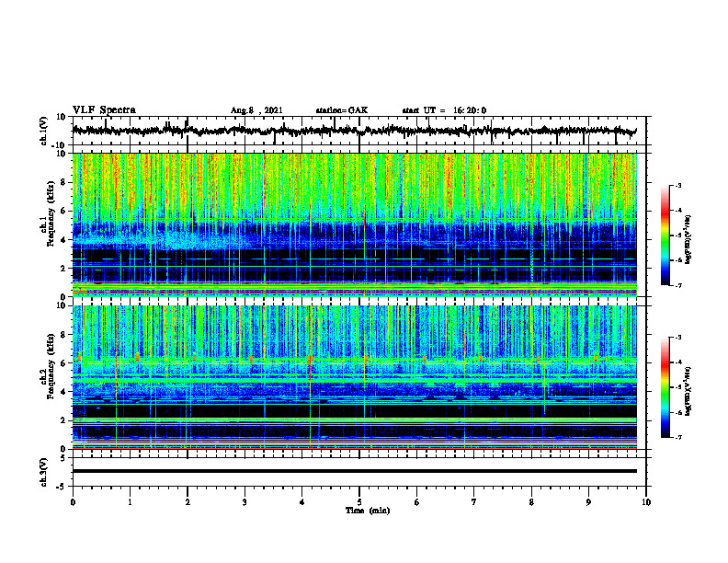The image size is (728, 563).
Task: Click the time axis tick label 9
Action: click(588, 502)
